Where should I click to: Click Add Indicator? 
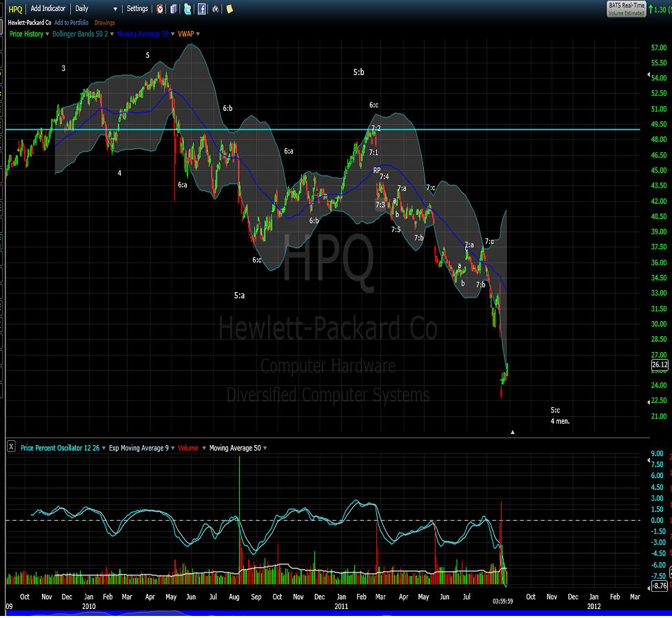(x=48, y=8)
